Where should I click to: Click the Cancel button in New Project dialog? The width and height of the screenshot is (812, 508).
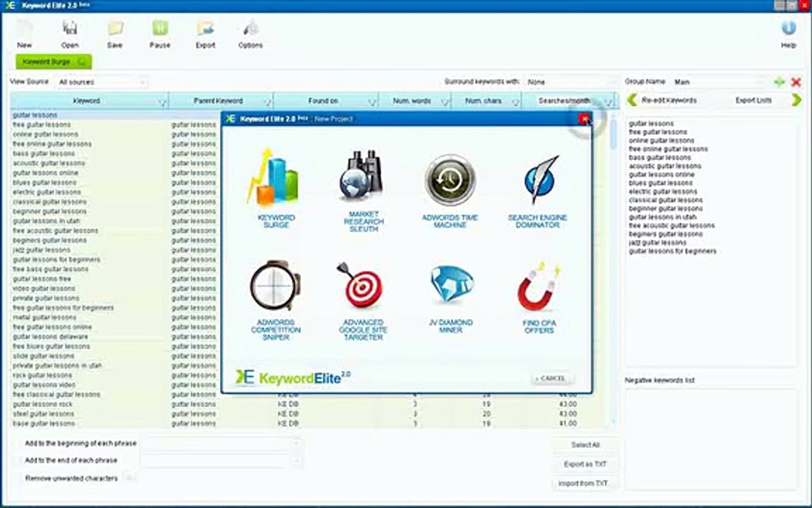551,378
